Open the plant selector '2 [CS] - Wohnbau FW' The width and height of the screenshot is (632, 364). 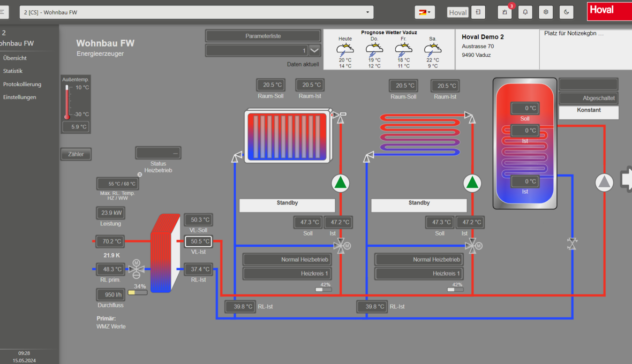coord(197,12)
